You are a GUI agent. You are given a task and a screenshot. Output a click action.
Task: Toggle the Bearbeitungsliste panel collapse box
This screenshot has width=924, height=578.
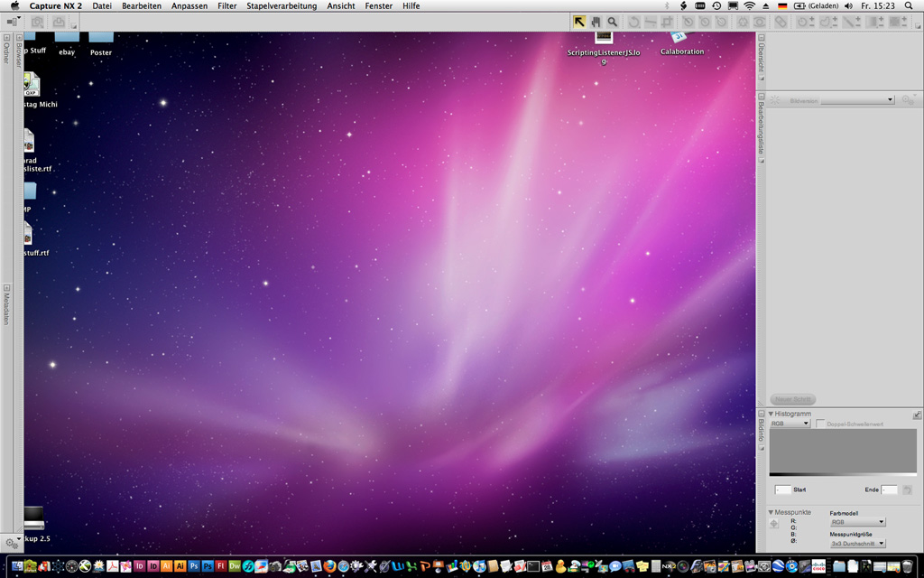[x=761, y=96]
